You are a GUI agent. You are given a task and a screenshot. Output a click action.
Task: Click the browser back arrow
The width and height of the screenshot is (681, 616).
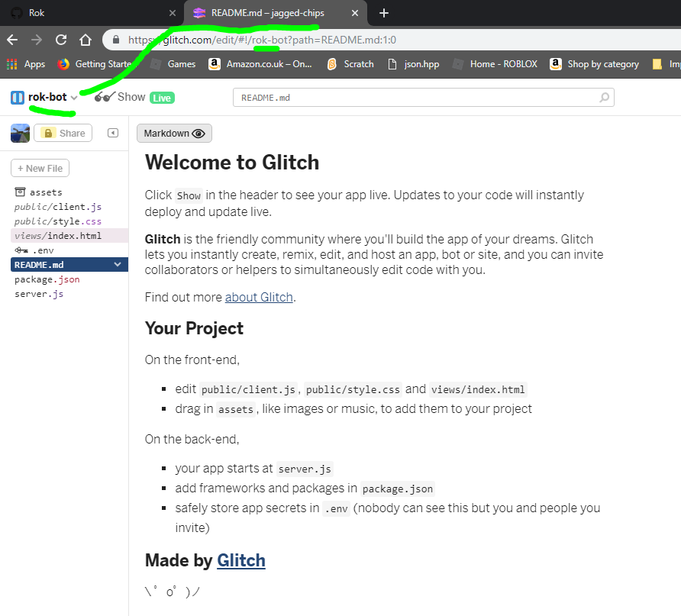pos(12,40)
